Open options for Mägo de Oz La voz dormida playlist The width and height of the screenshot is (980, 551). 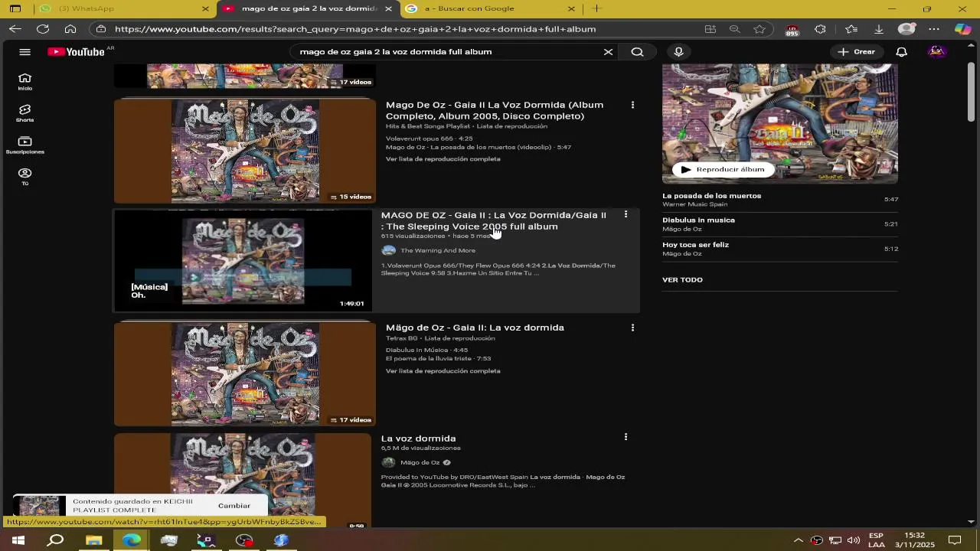point(632,328)
